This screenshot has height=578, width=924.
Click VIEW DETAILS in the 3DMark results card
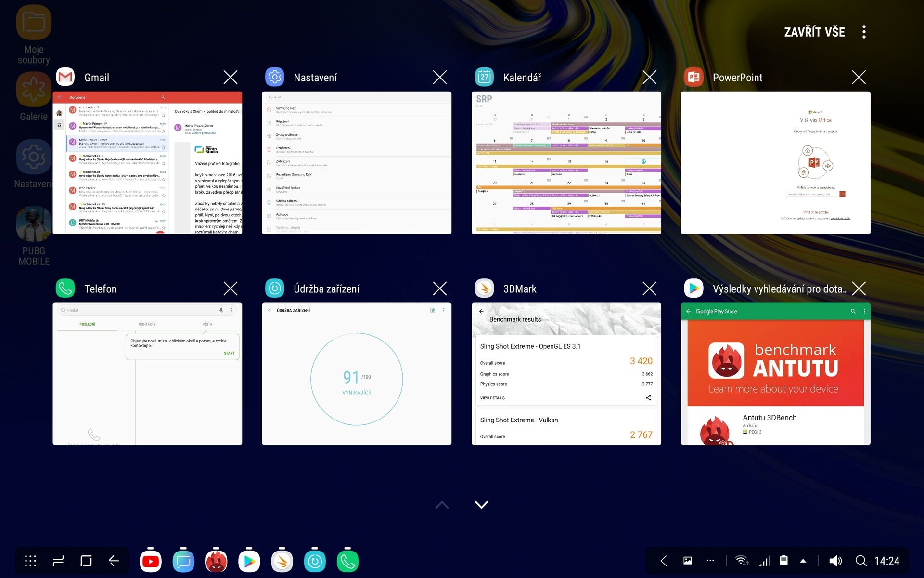pos(492,398)
